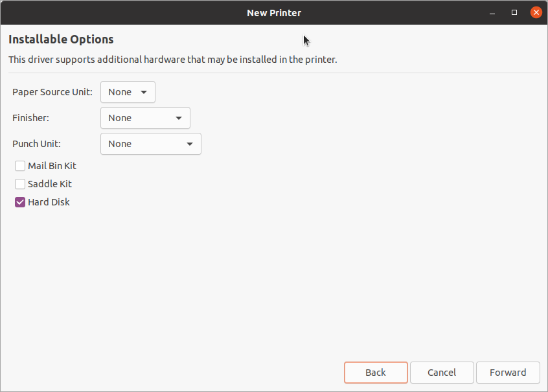548x392 pixels.
Task: Tick the Saddle Kit checkbox
Action: click(x=20, y=184)
